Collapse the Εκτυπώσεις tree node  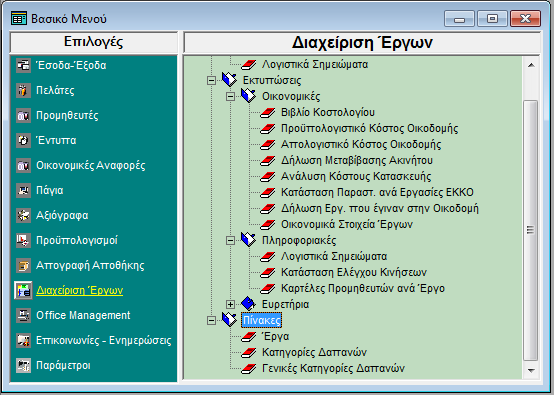(x=211, y=81)
